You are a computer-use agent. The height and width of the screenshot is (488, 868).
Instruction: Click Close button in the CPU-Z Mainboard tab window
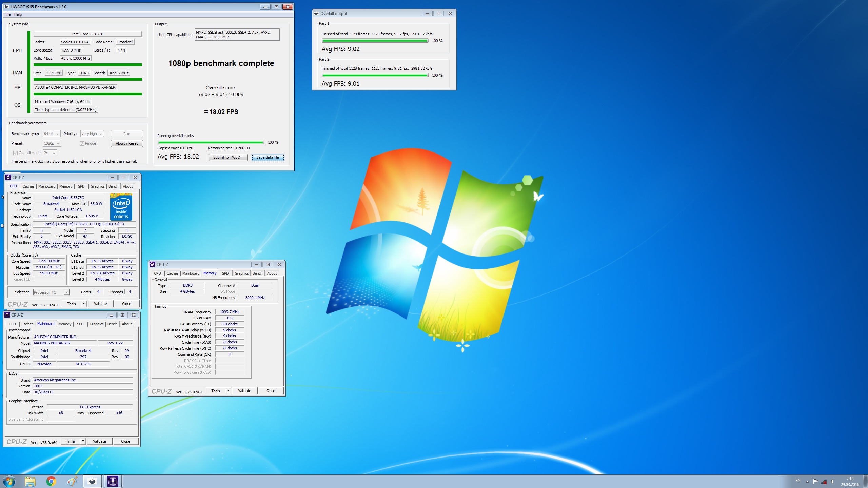click(125, 441)
